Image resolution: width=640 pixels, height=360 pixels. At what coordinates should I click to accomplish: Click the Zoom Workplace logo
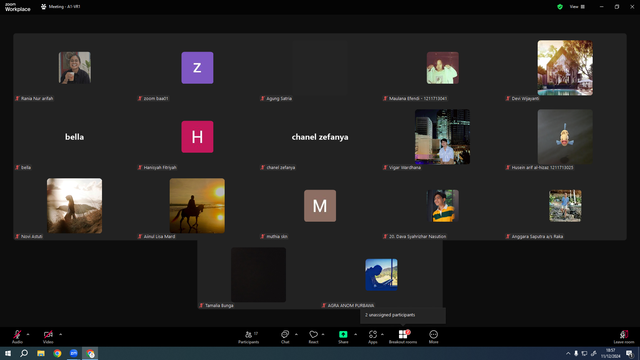[x=17, y=7]
